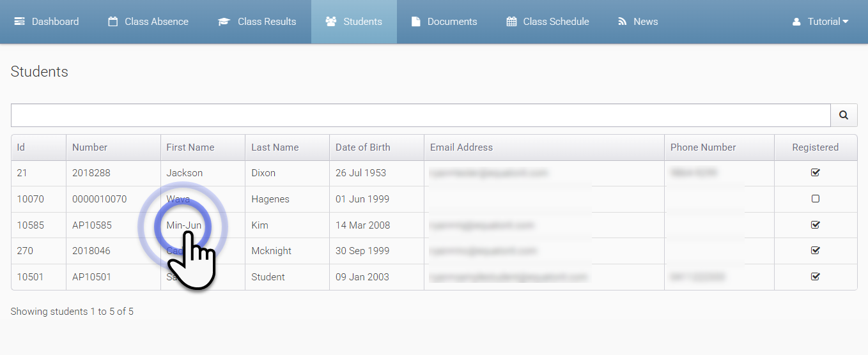Click the Date of Birth column header
The image size is (868, 355).
pos(362,147)
